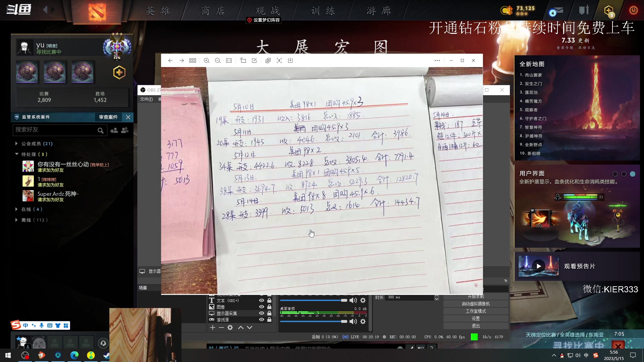Launch Steam from the taskbar
The height and width of the screenshot is (362, 644).
[x=107, y=356]
